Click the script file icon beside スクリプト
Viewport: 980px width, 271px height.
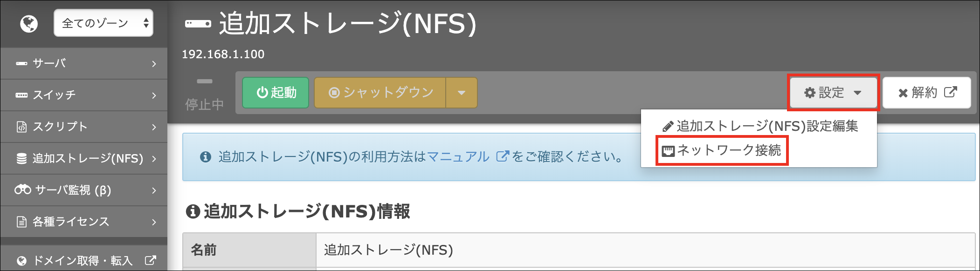click(21, 127)
